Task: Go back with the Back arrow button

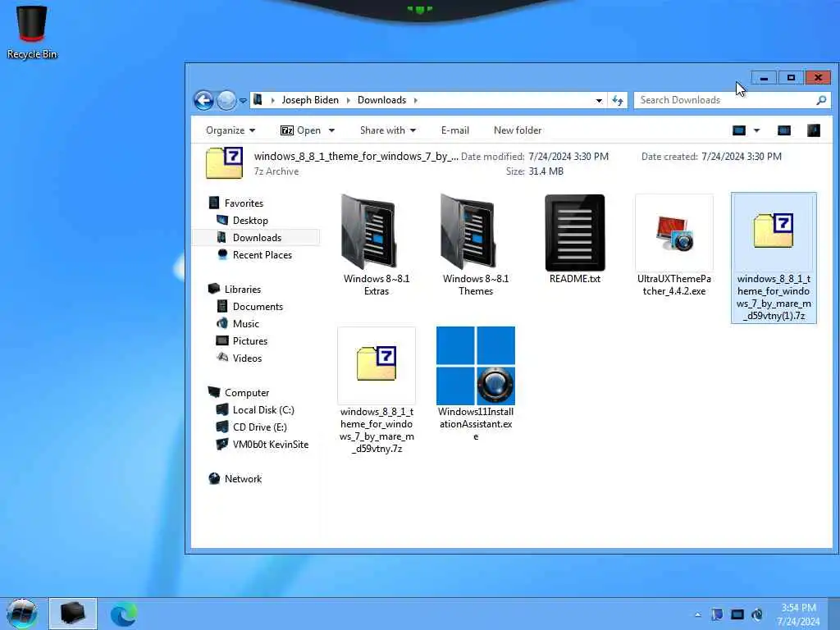Action: (x=203, y=100)
